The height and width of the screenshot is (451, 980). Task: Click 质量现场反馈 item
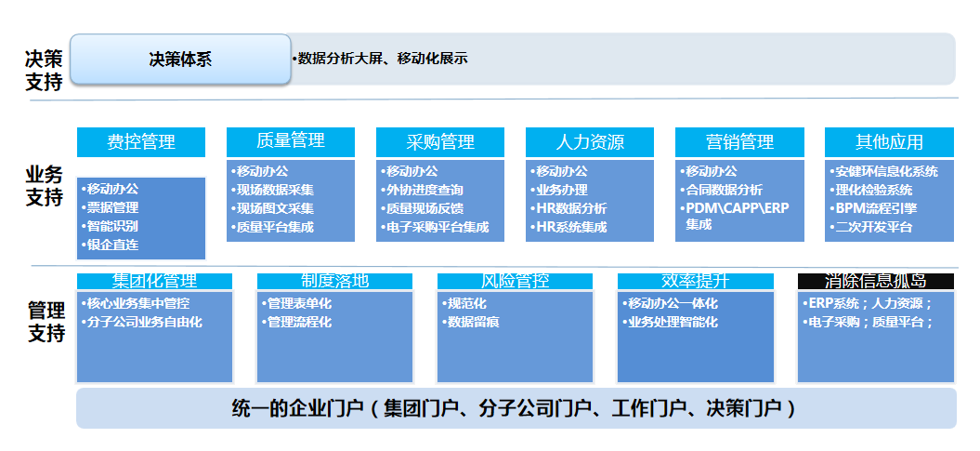422,209
